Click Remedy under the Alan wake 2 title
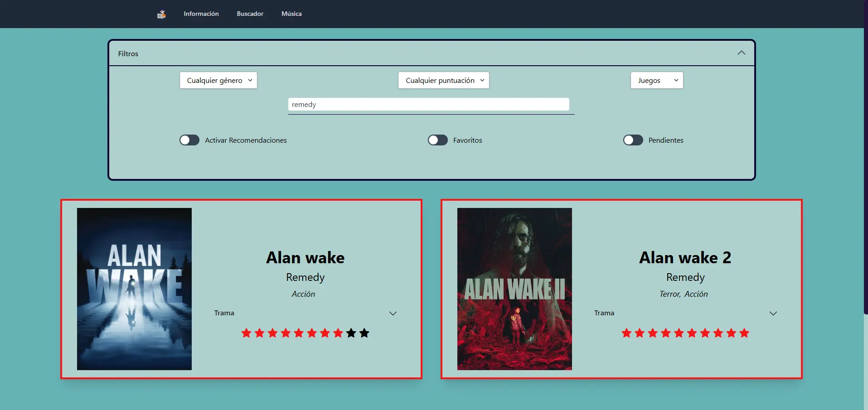Viewport: 868px width, 410px height. coord(685,277)
